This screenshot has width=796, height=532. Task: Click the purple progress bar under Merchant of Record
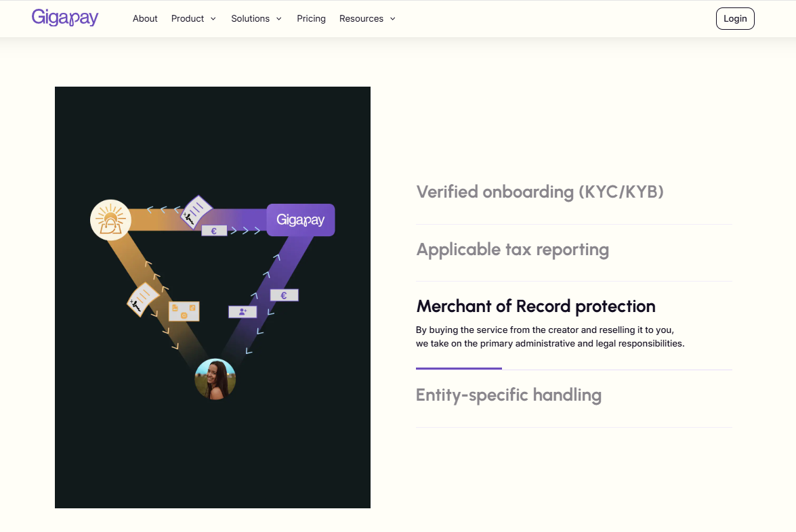pos(459,369)
